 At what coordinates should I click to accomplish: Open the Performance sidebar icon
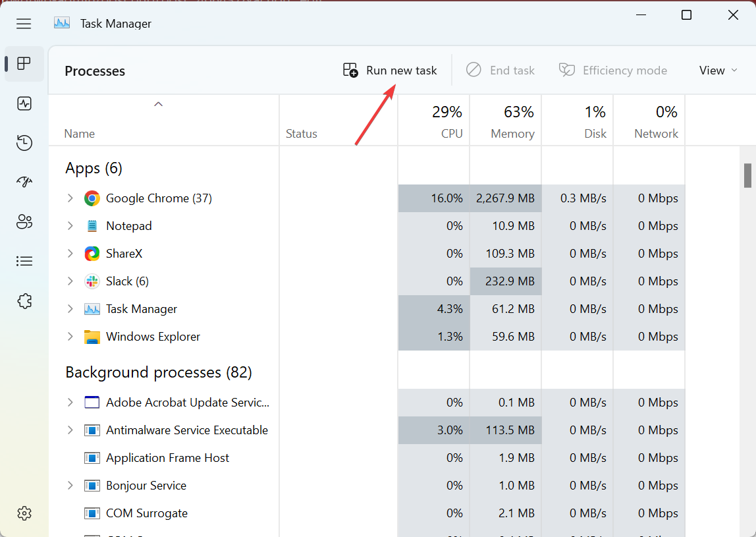(24, 103)
